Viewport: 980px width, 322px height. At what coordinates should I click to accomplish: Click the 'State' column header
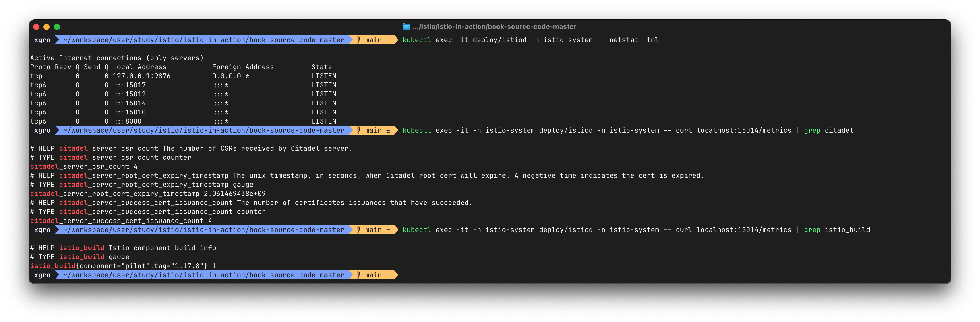[x=322, y=67]
